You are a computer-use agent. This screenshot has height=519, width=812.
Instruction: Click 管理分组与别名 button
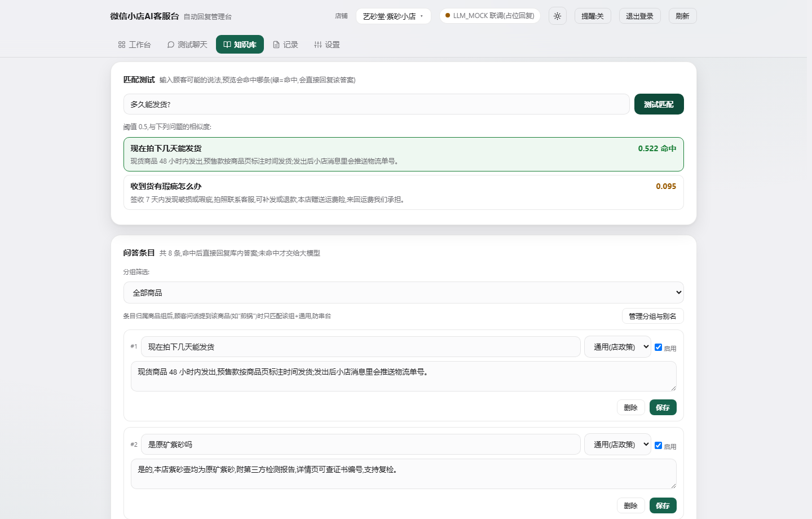[x=652, y=316]
